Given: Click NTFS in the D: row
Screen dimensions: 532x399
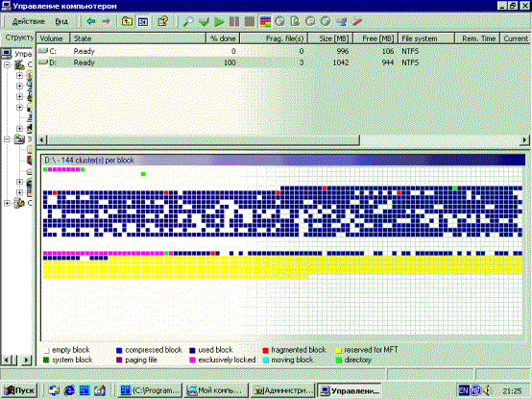Looking at the screenshot, I should coord(410,62).
